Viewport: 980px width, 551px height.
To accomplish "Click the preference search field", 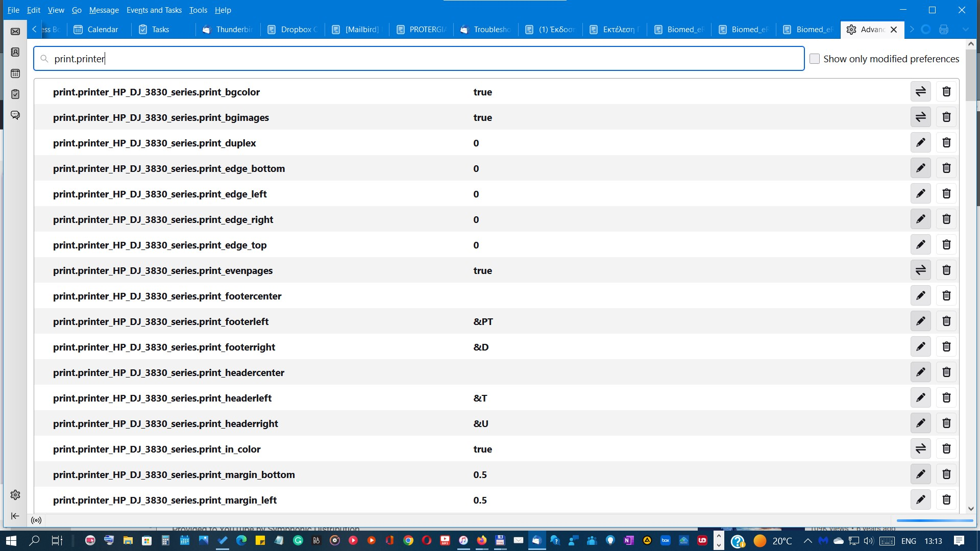I will point(419,59).
